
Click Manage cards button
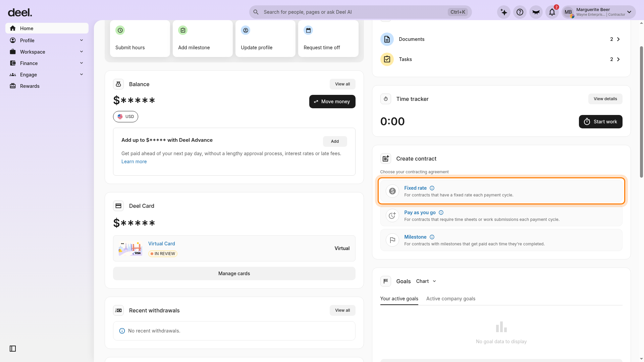[234, 274]
